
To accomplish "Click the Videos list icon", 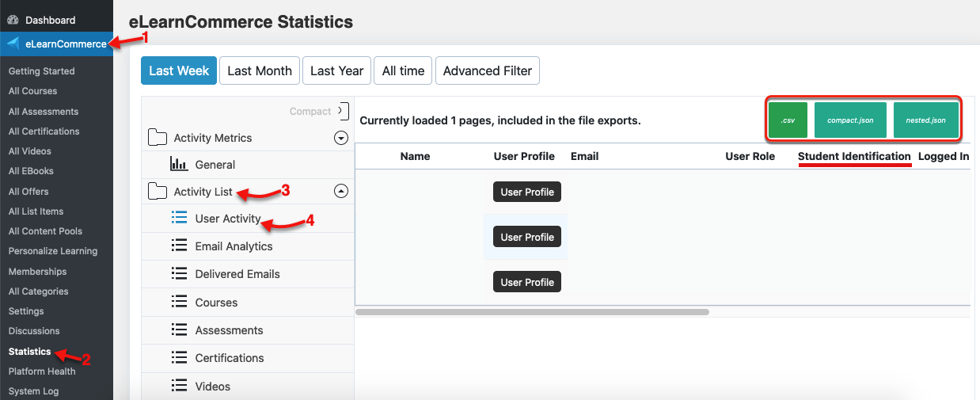I will click(179, 387).
